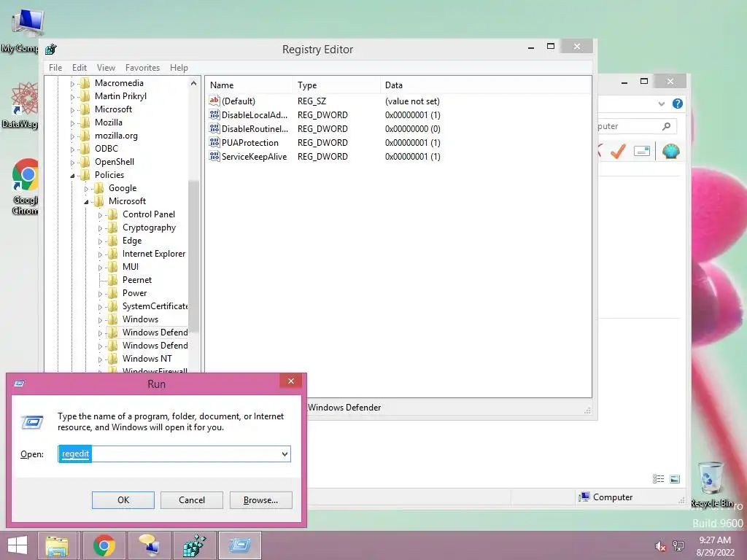Select the Windows key in tree
This screenshot has width=747, height=560.
(140, 319)
